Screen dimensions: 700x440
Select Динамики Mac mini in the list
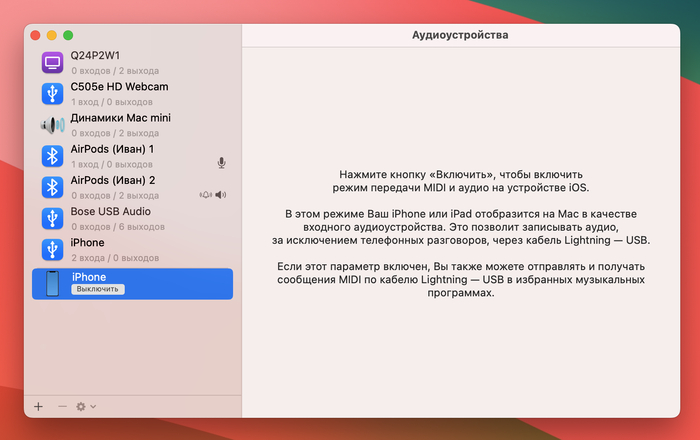pos(121,118)
